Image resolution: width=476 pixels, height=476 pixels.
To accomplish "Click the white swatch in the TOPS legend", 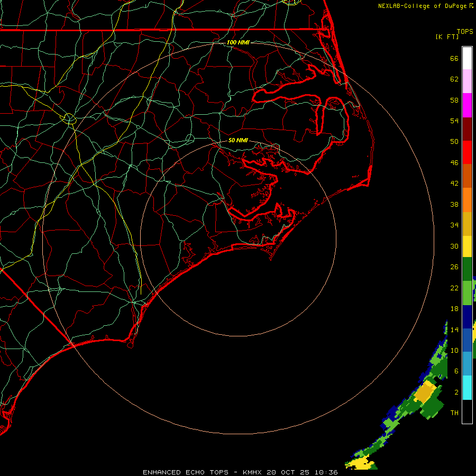I will (x=467, y=58).
